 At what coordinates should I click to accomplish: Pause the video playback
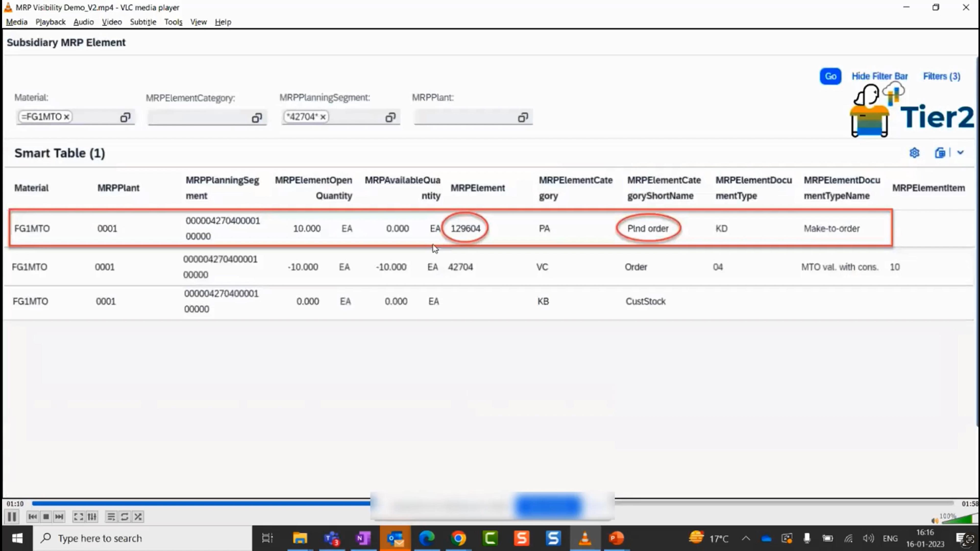(x=12, y=517)
